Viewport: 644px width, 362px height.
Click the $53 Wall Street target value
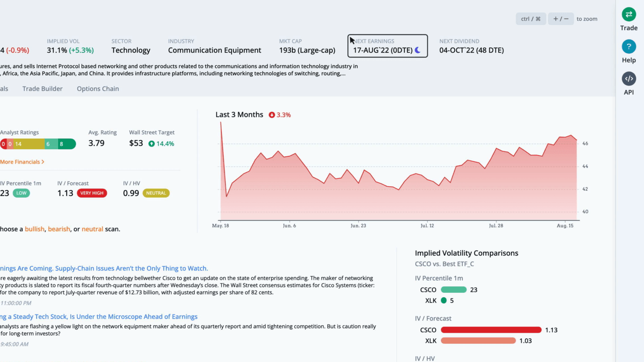coord(136,143)
